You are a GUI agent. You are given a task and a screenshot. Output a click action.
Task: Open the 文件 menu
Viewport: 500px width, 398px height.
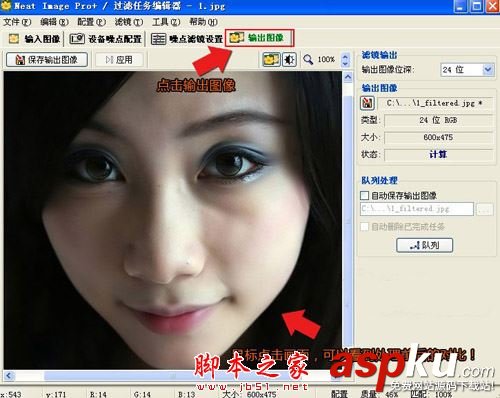tap(17, 22)
